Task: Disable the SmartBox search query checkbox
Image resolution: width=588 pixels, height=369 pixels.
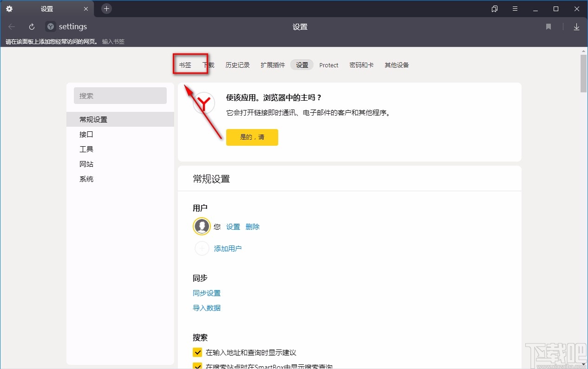Action: click(197, 366)
